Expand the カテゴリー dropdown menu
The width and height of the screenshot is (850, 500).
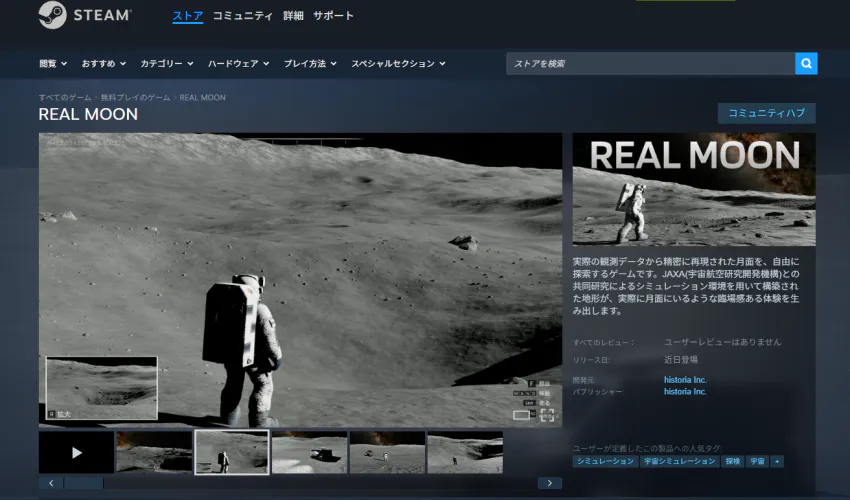(x=167, y=64)
